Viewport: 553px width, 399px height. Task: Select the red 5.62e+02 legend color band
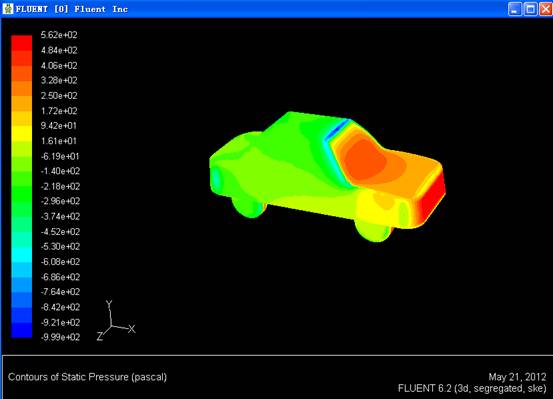(x=22, y=43)
